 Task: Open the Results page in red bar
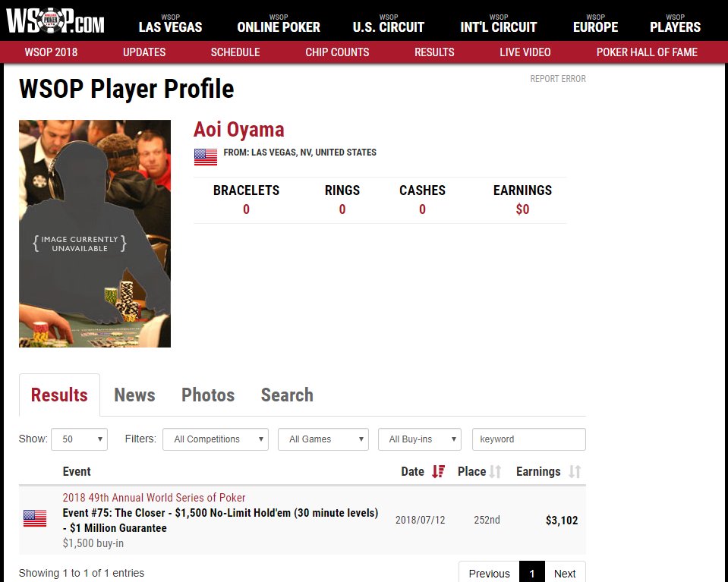click(x=434, y=52)
